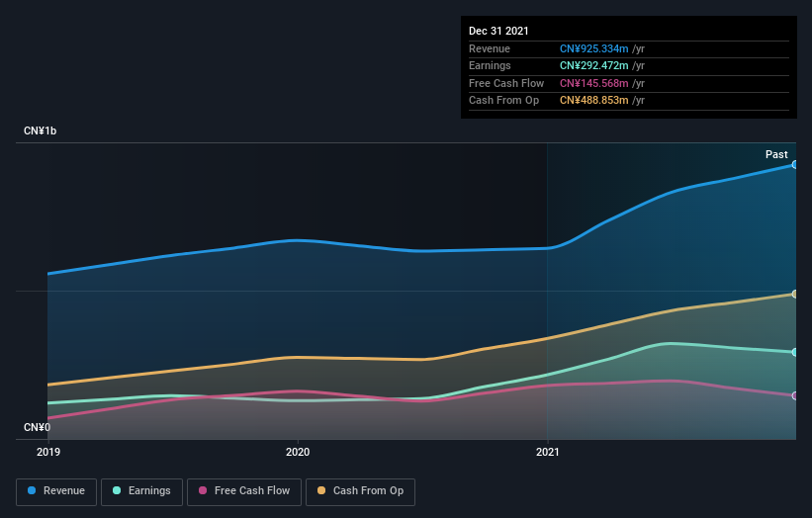The width and height of the screenshot is (812, 518).
Task: Click the Revenue label in tooltip
Action: pos(490,48)
